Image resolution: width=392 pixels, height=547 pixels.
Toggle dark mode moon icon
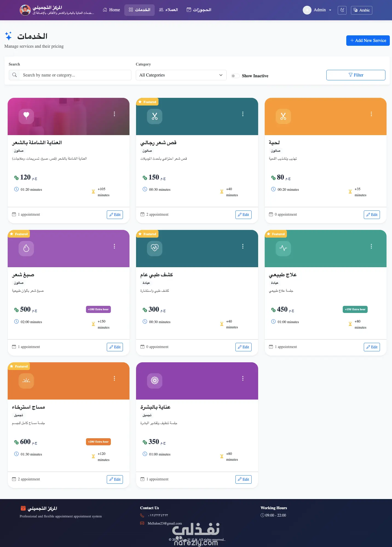pos(342,10)
